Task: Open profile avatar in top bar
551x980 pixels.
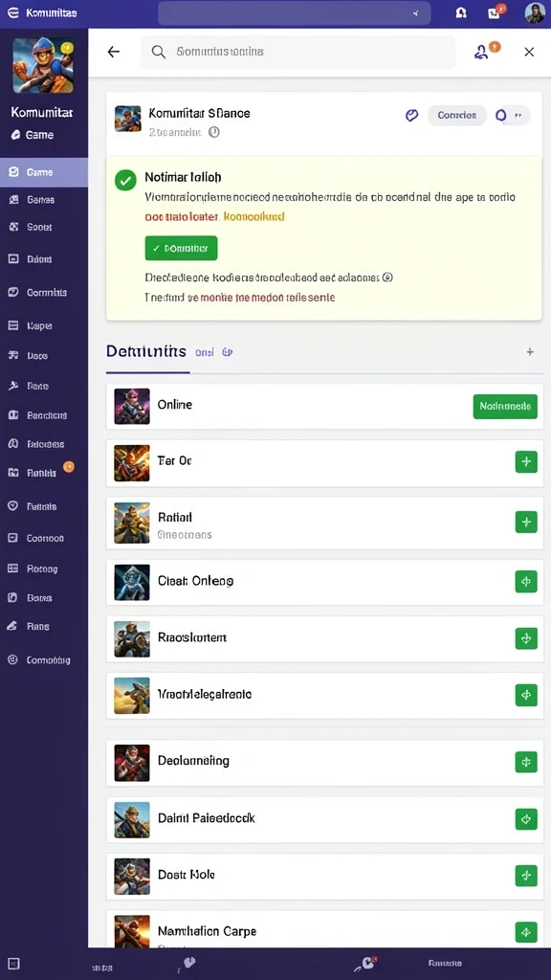Action: tap(535, 12)
